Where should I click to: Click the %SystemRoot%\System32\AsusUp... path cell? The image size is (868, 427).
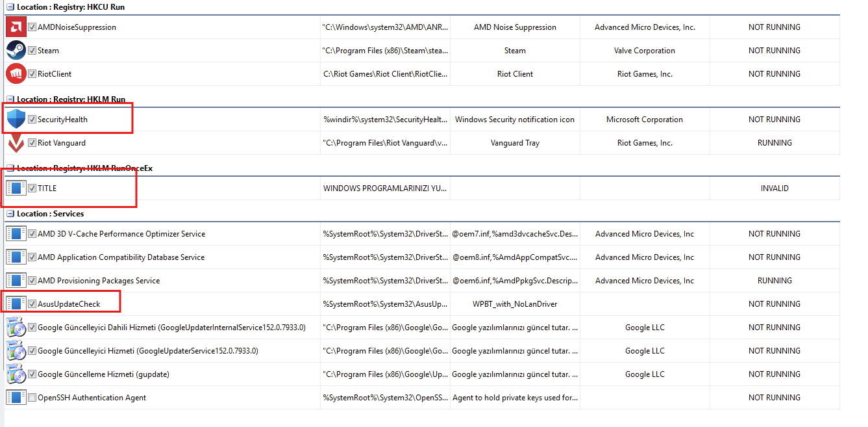pos(386,304)
